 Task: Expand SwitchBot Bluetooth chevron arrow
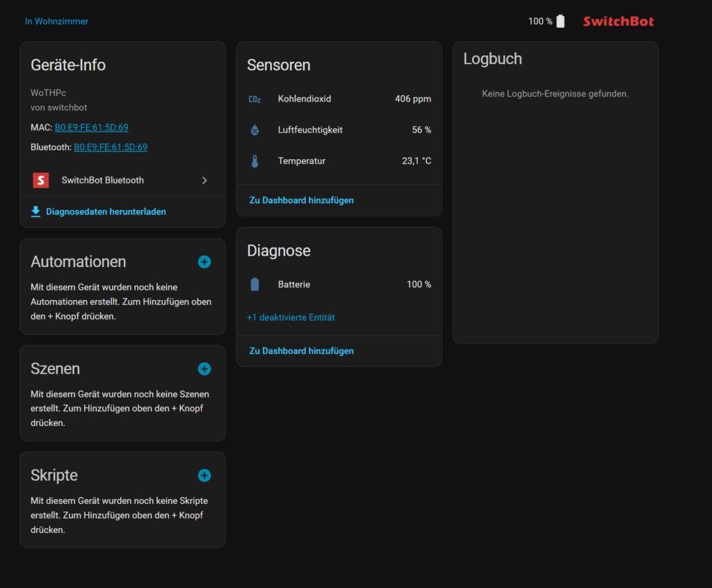pyautogui.click(x=204, y=180)
